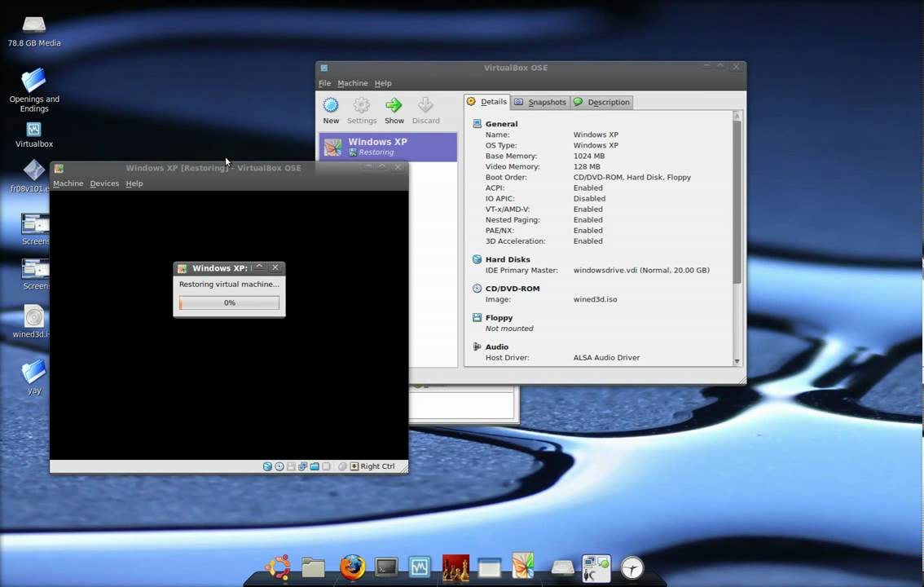Click 'Restoring virtual machine...' dialog text
Viewport: 924px width, 587px height.
tap(229, 284)
